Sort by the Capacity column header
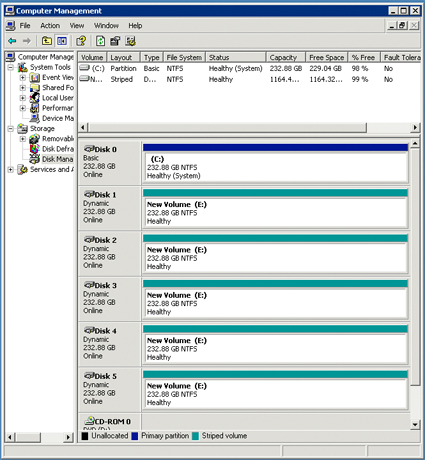This screenshot has width=425, height=460. point(286,57)
